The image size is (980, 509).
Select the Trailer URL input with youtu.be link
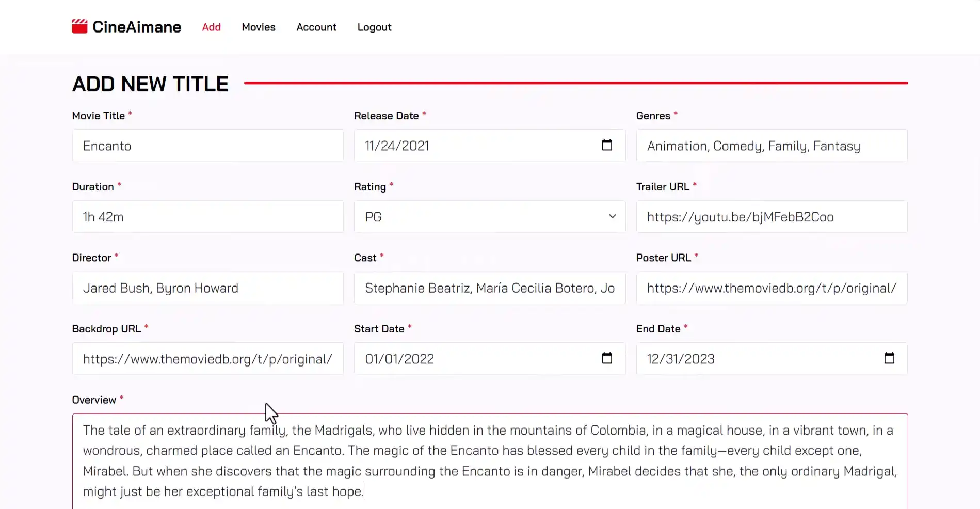[x=772, y=217]
